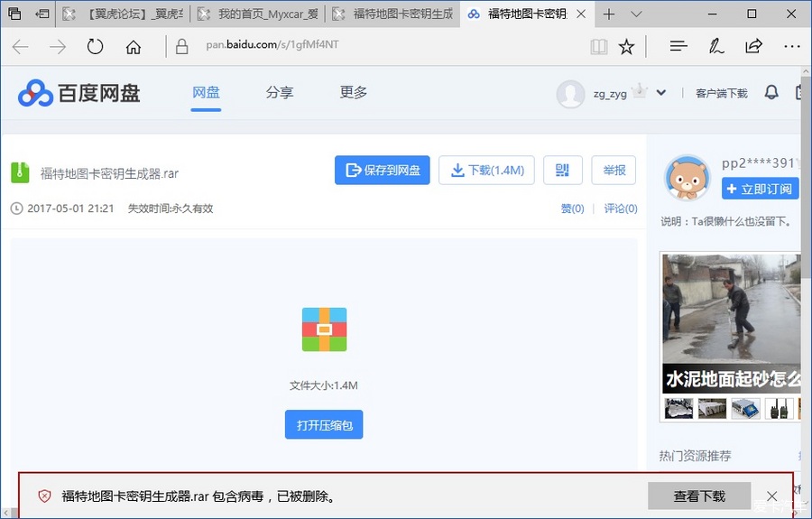The image size is (812, 519).
Task: Click the 查看下载 button in notification
Action: pos(699,496)
